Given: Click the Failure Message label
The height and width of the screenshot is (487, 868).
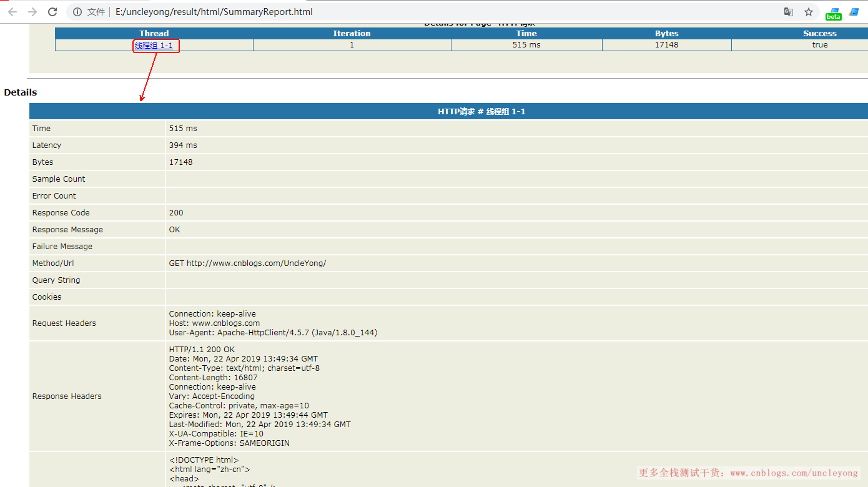Looking at the screenshot, I should click(x=62, y=246).
